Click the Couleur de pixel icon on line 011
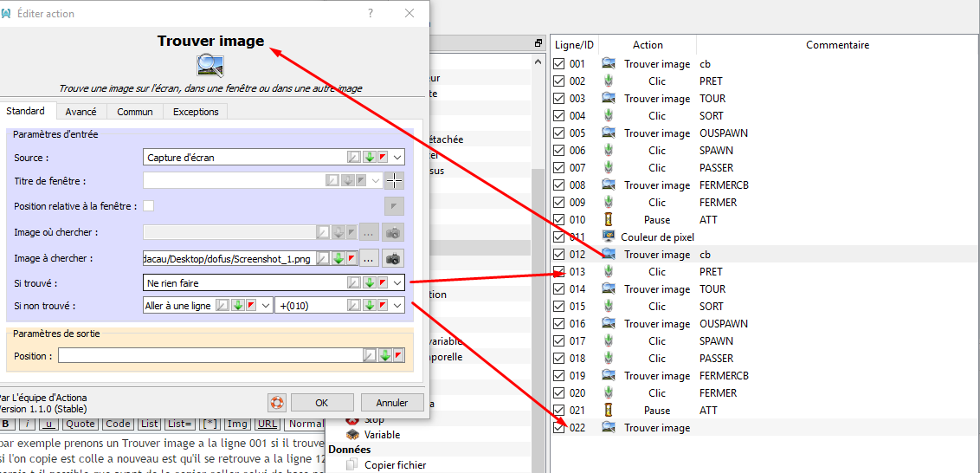980x473 pixels. 609,236
